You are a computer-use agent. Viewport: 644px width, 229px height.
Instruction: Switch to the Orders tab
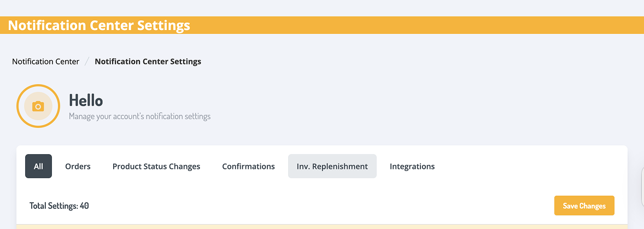(x=78, y=166)
